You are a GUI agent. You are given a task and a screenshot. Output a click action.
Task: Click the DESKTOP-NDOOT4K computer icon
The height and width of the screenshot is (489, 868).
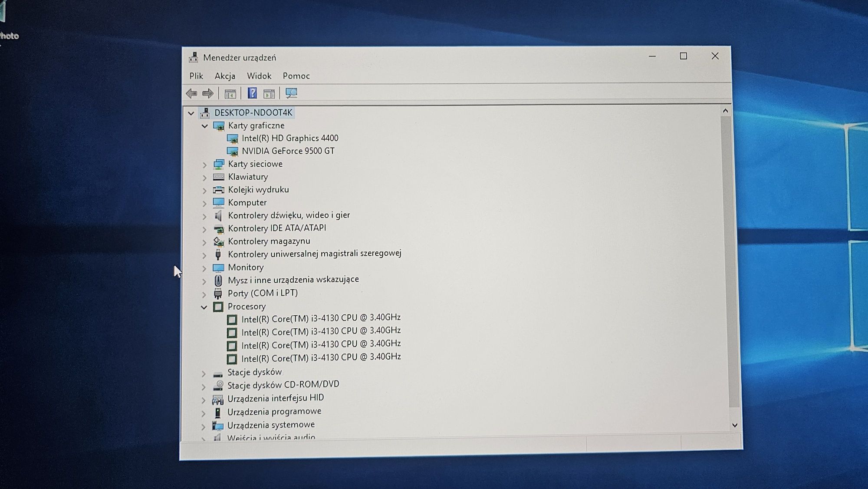(x=205, y=113)
